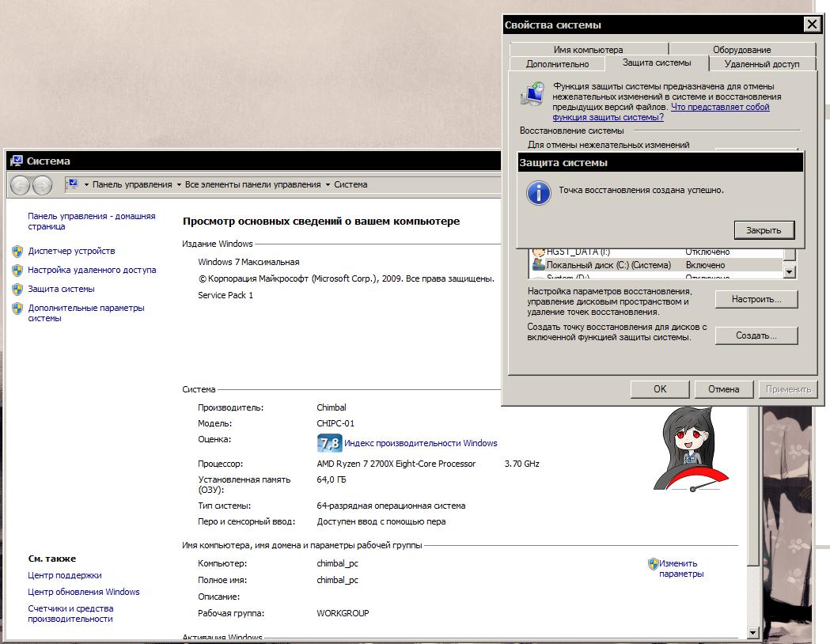Click the control panel icon in address bar

point(73,184)
